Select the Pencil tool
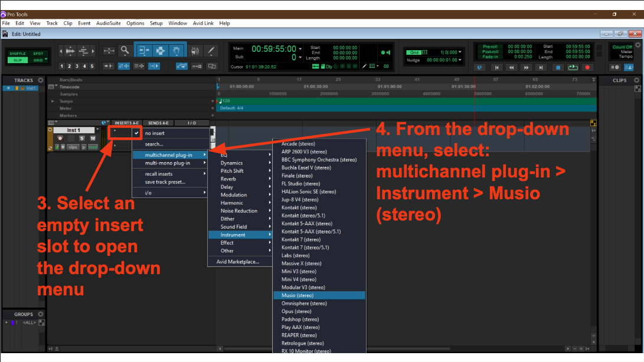Screen dimensions: 644x362 (211, 51)
